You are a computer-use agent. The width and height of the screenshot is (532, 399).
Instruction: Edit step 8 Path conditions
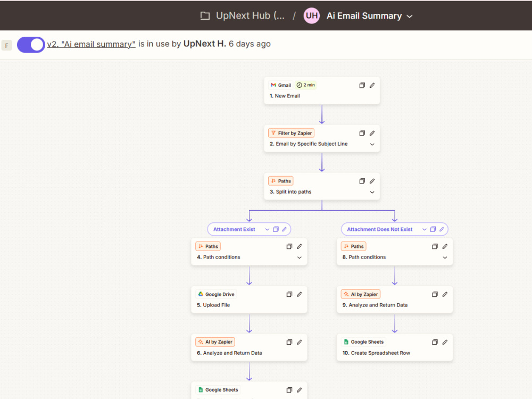coord(445,247)
